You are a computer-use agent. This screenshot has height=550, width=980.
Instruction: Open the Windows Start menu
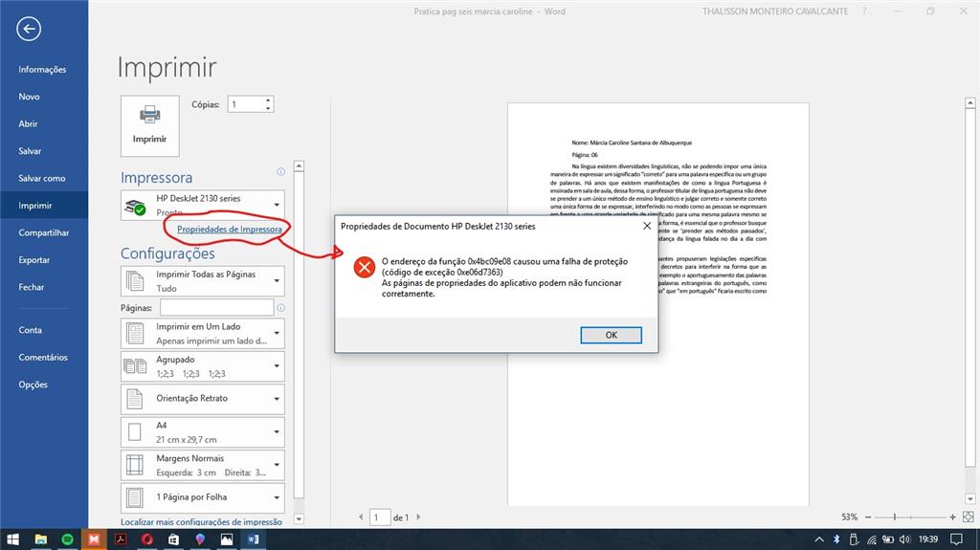[12, 539]
